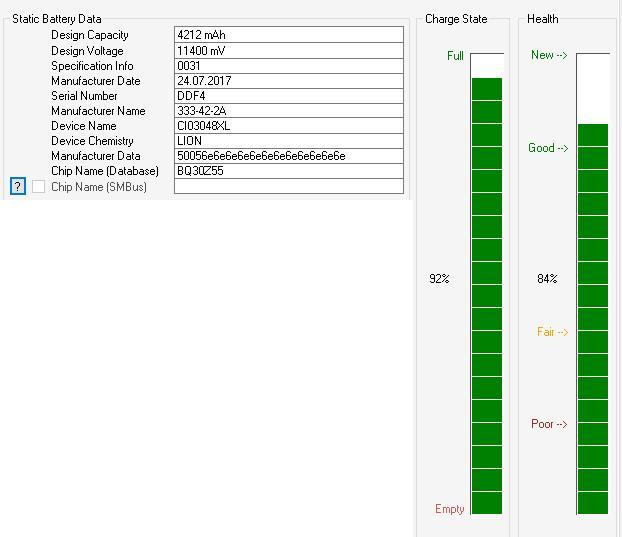Click the 'Empty' label on charge bar
The image size is (622, 537).
click(x=449, y=509)
